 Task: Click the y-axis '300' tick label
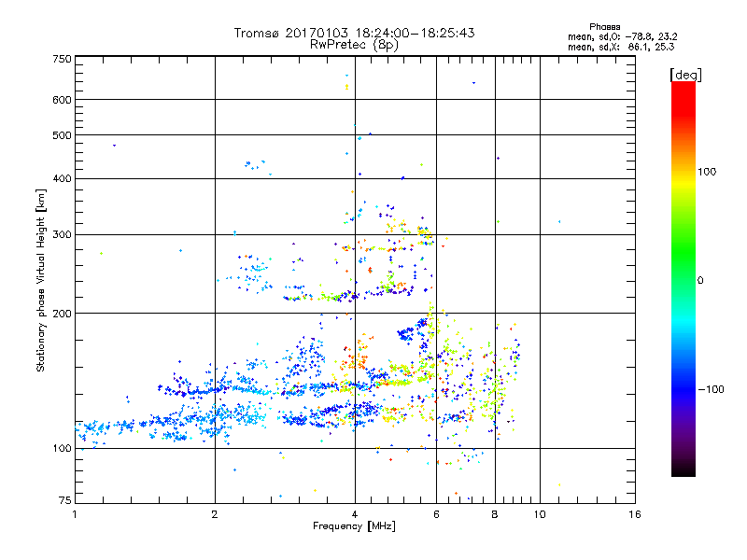[62, 234]
